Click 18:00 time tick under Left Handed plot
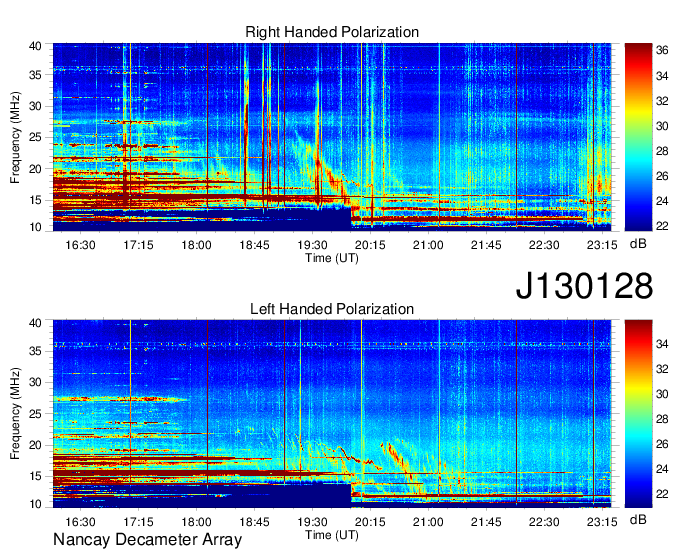This screenshot has height=552, width=680. tap(196, 522)
